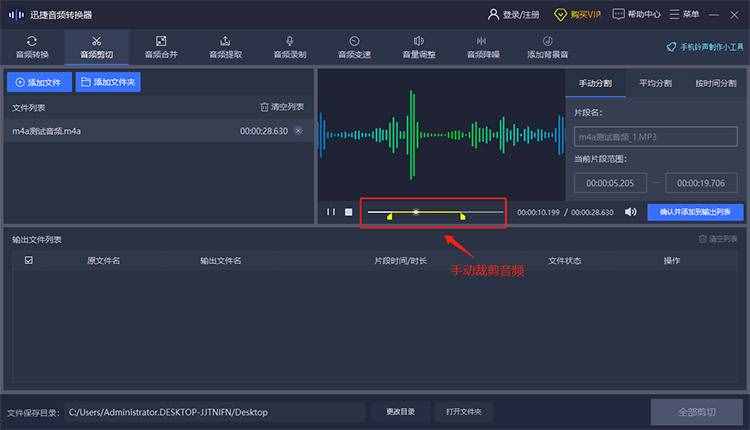Click the 购买VIP diamond icon
Image resolution: width=750 pixels, height=430 pixels.
tap(560, 15)
